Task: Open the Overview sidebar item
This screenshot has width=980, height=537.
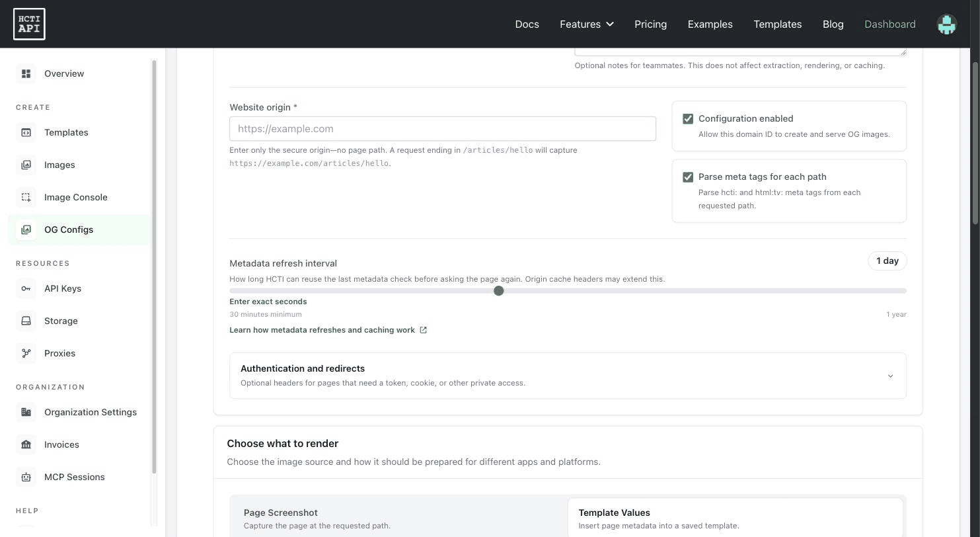Action: tap(79, 73)
